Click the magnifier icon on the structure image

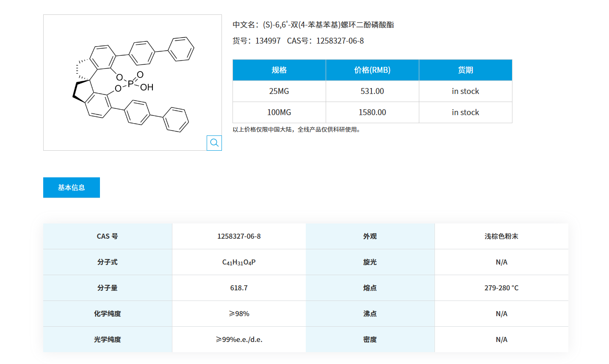click(x=214, y=143)
